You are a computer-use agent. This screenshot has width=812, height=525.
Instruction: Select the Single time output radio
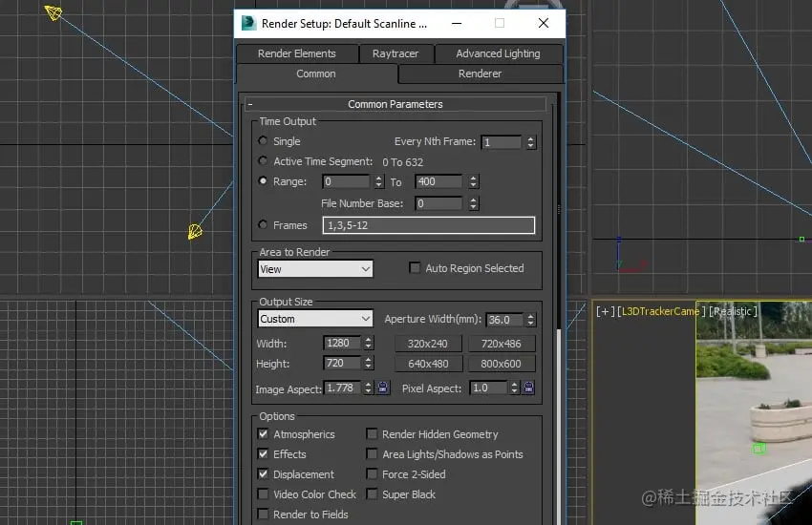coord(263,140)
